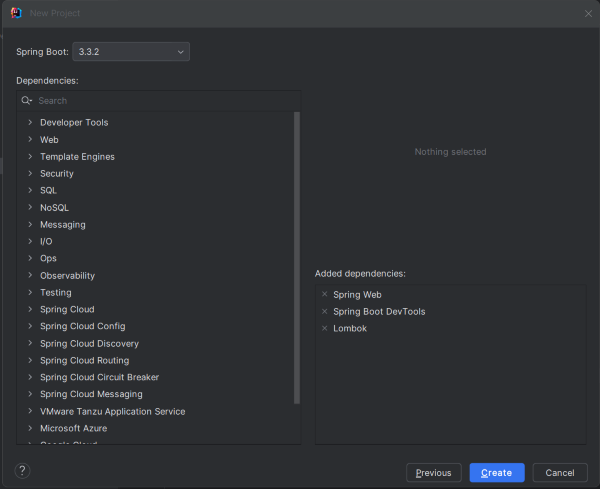Select the Observability category

point(67,275)
